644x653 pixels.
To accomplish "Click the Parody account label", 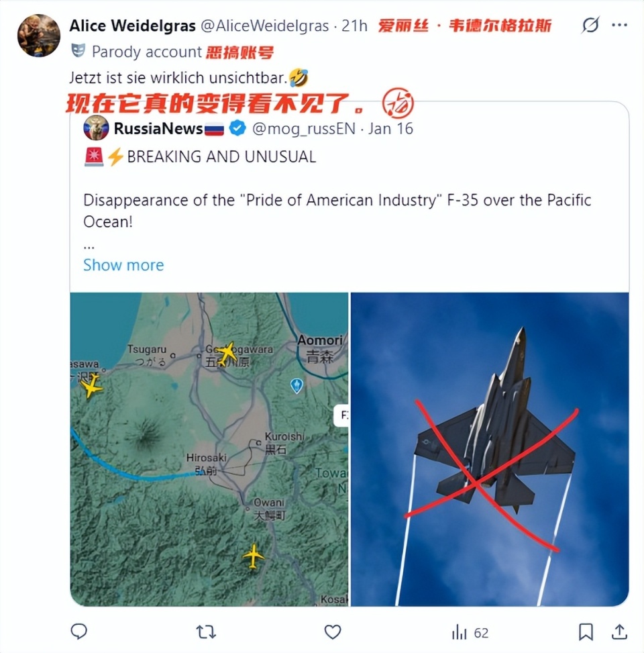I will tap(146, 52).
